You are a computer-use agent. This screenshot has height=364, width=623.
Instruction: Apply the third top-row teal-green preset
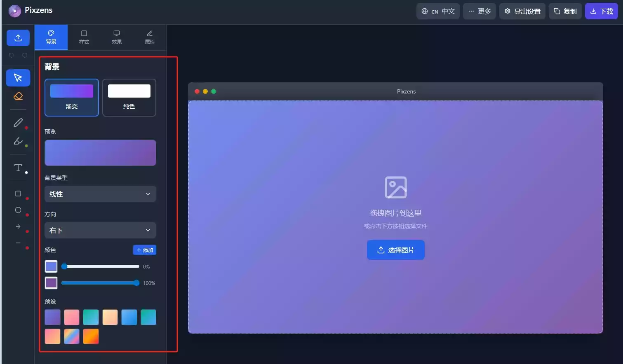pyautogui.click(x=91, y=317)
